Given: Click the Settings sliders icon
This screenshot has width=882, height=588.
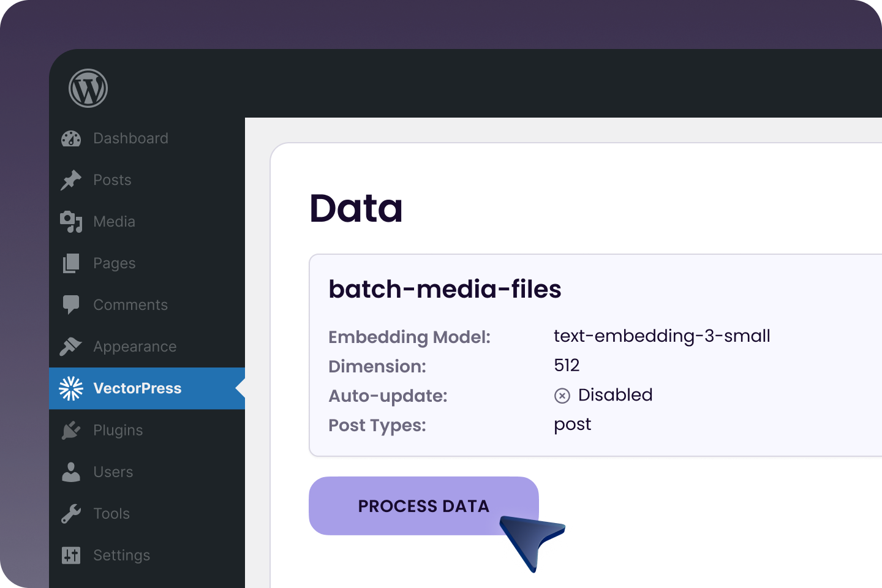Looking at the screenshot, I should click(71, 556).
